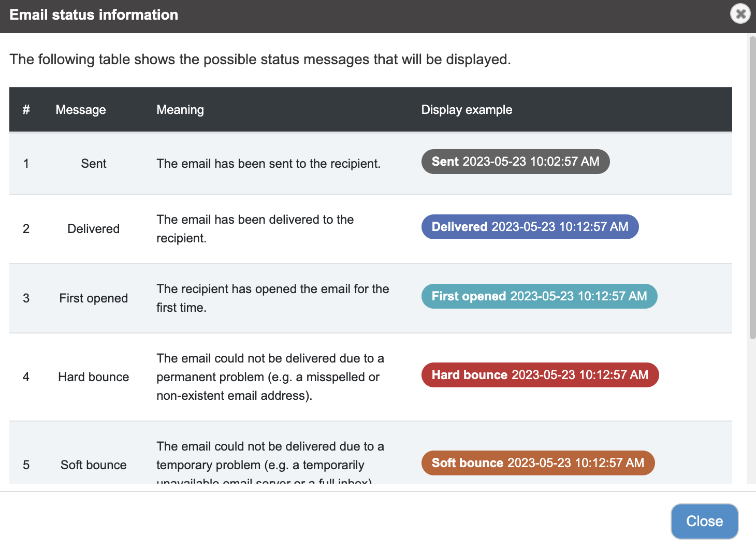Click the teal First opened badge
The height and width of the screenshot is (551, 756).
[539, 296]
